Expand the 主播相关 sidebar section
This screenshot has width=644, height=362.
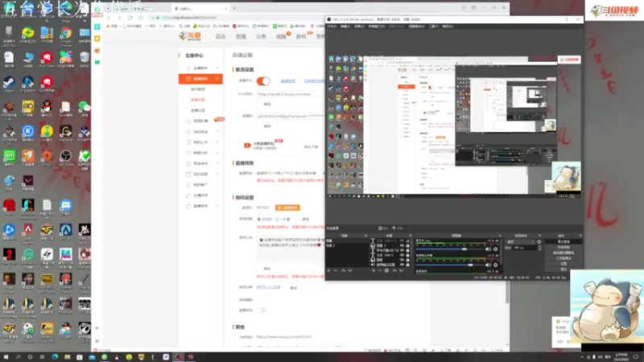(x=217, y=68)
